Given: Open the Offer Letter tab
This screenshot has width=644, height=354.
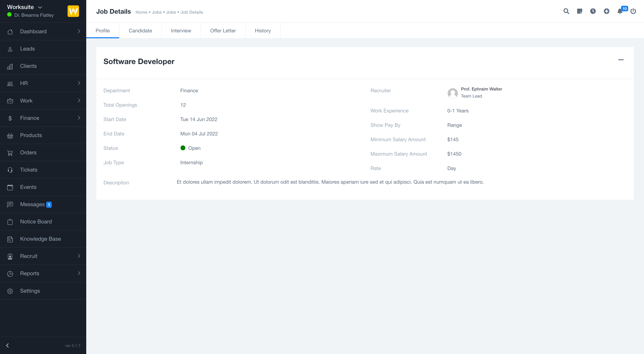Looking at the screenshot, I should click(223, 31).
